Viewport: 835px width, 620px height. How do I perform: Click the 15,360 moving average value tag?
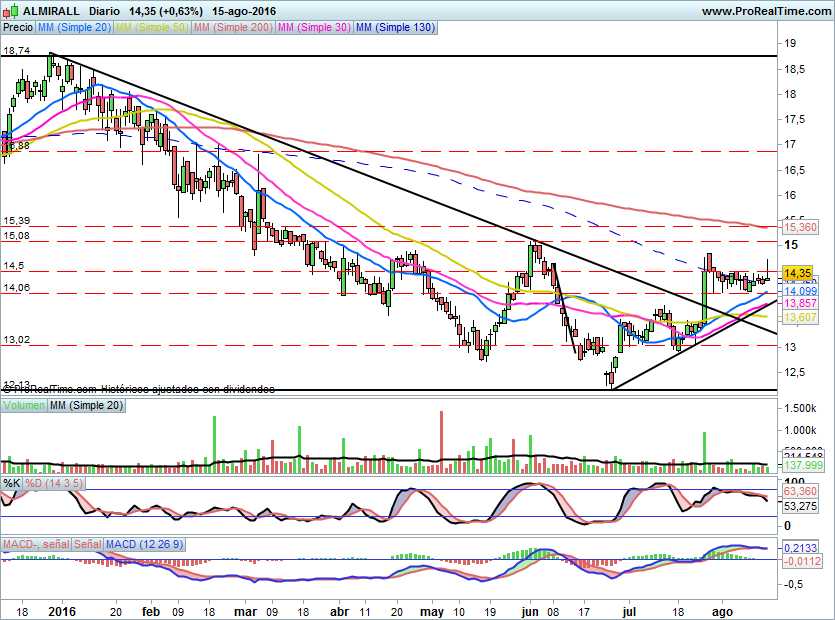point(800,227)
